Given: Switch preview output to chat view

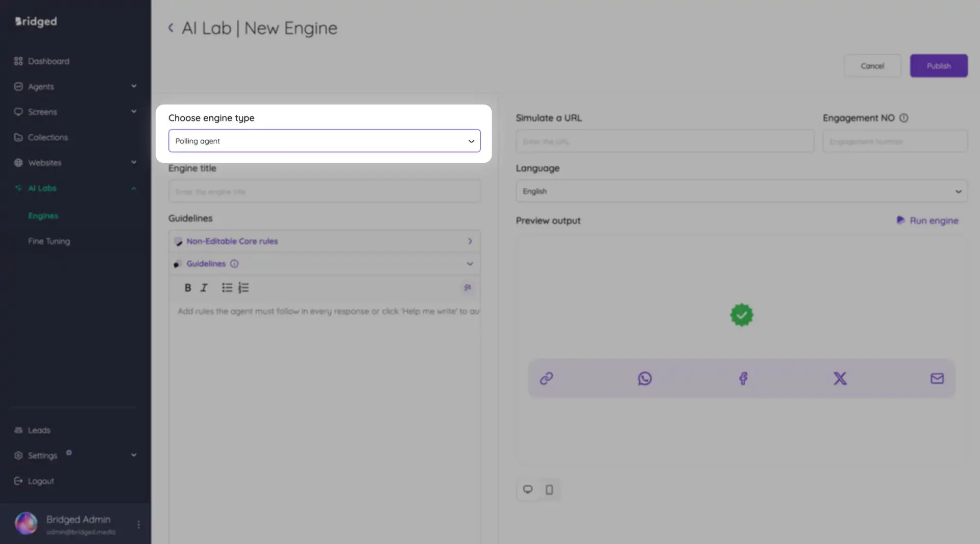Looking at the screenshot, I should click(x=528, y=489).
